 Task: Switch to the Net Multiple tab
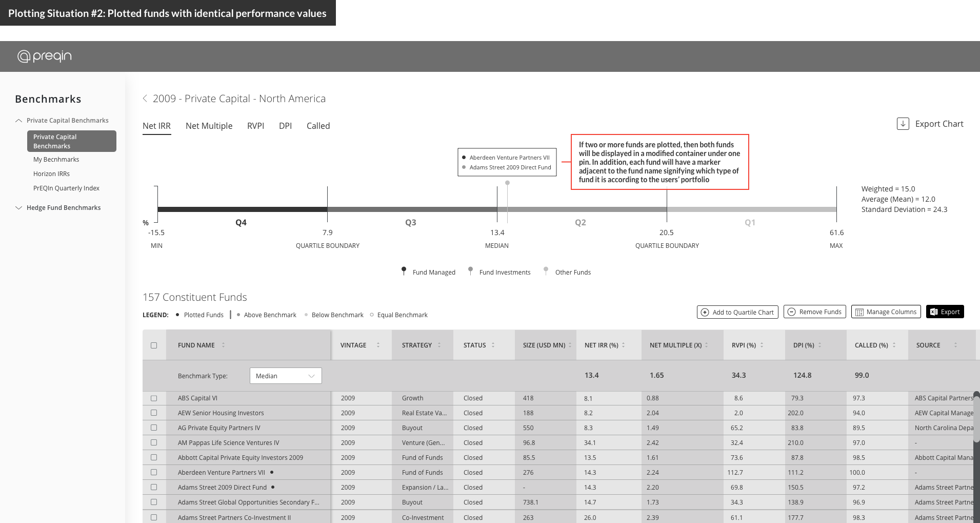209,126
